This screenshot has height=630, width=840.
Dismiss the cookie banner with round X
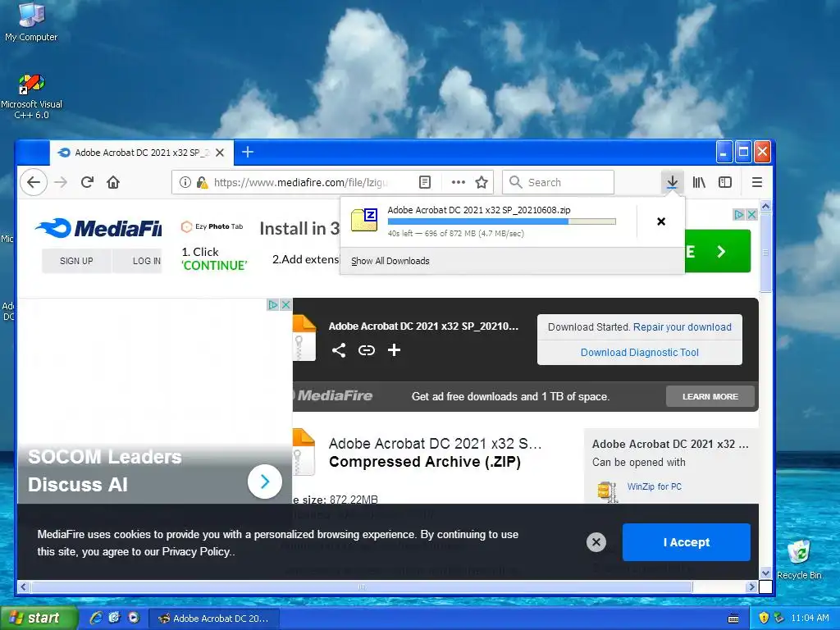[596, 542]
